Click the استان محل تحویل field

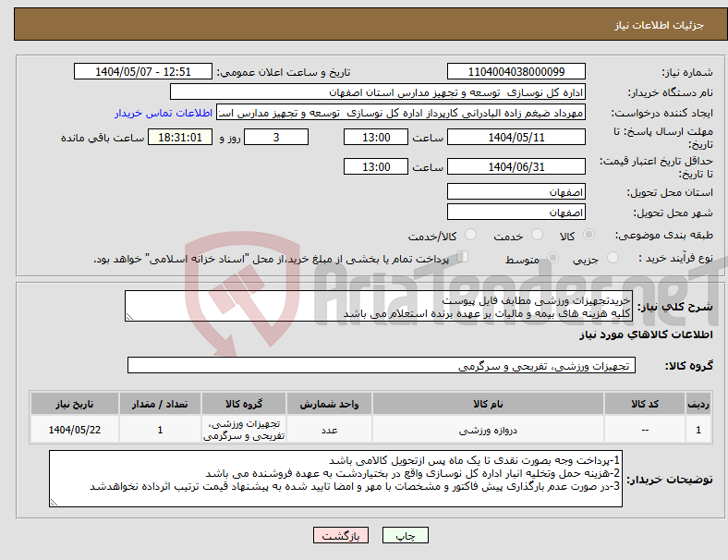(x=516, y=192)
